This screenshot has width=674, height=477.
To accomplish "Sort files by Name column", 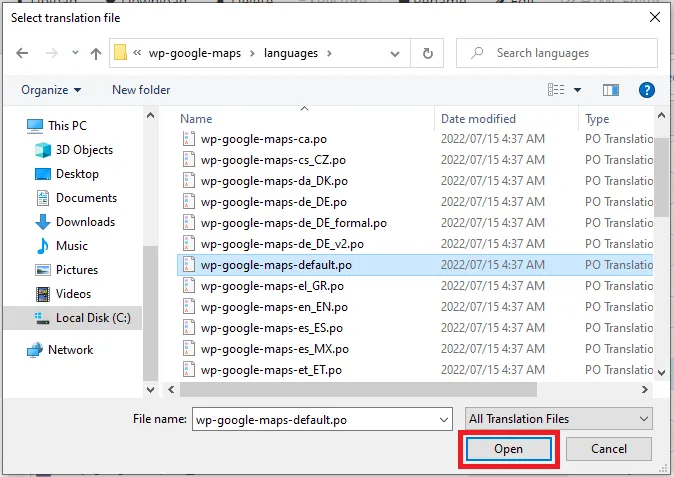I will pos(196,119).
